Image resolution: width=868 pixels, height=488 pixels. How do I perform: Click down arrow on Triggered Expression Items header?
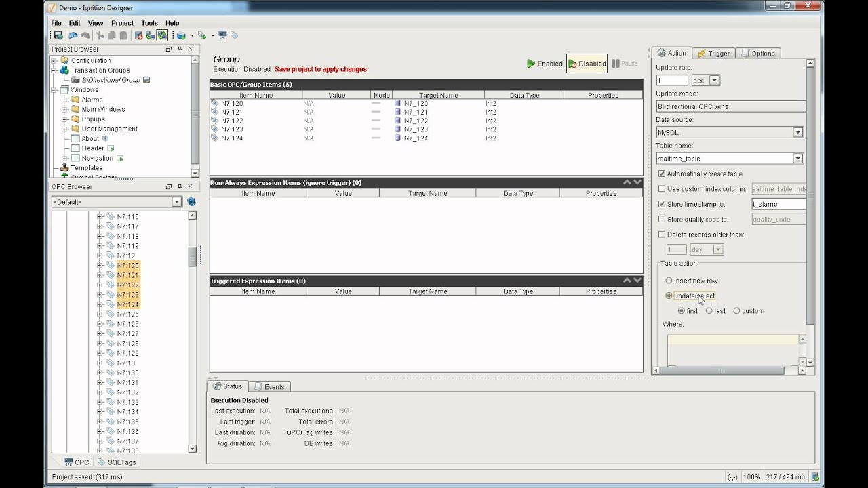coord(637,281)
